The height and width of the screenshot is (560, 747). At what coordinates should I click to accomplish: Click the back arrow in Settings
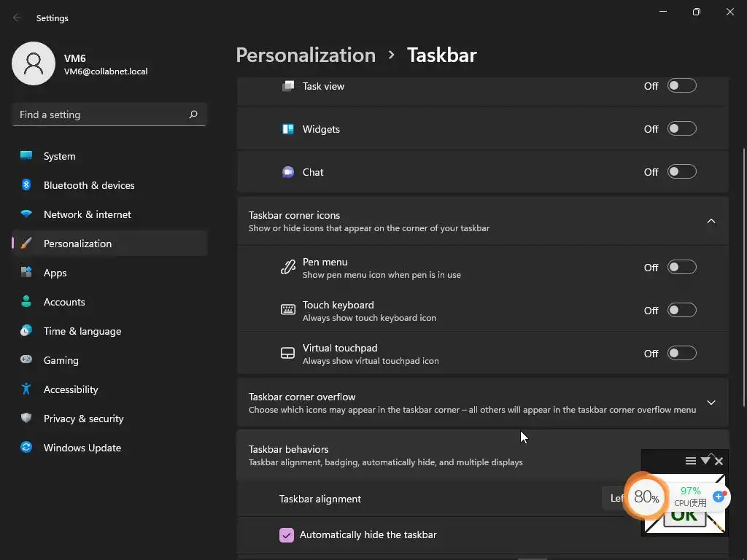[18, 18]
